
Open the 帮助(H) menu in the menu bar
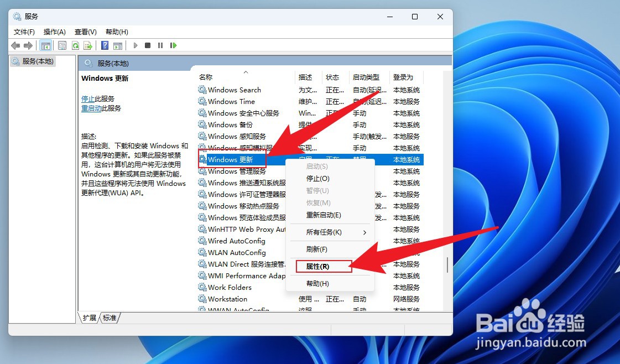[x=117, y=32]
